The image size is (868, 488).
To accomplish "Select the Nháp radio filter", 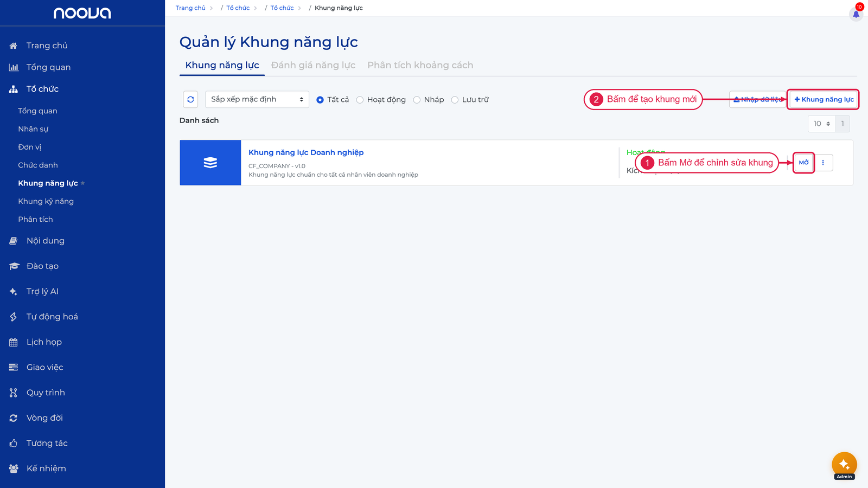I will 417,100.
